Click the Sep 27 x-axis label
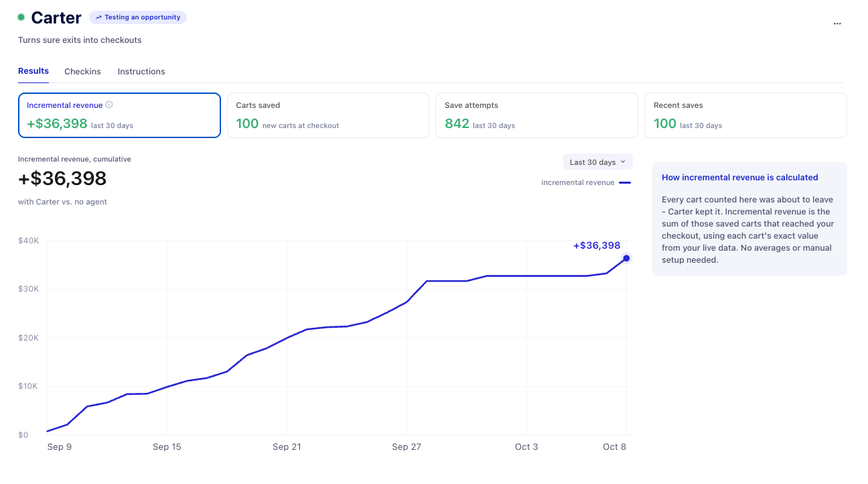The height and width of the screenshot is (484, 868). tap(407, 447)
